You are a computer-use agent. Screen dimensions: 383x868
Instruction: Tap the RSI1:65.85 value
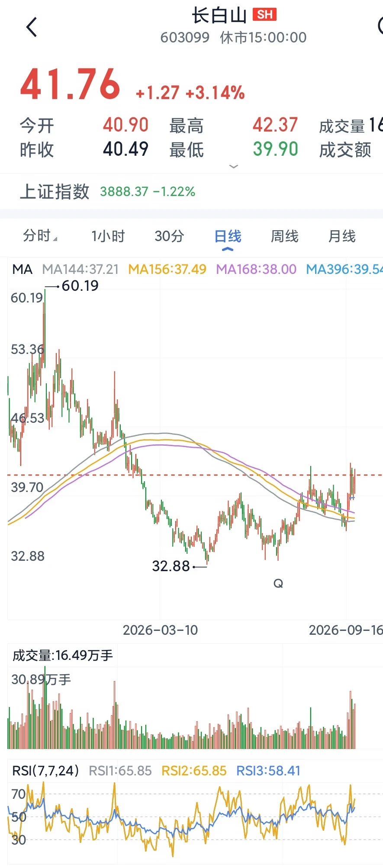click(120, 771)
